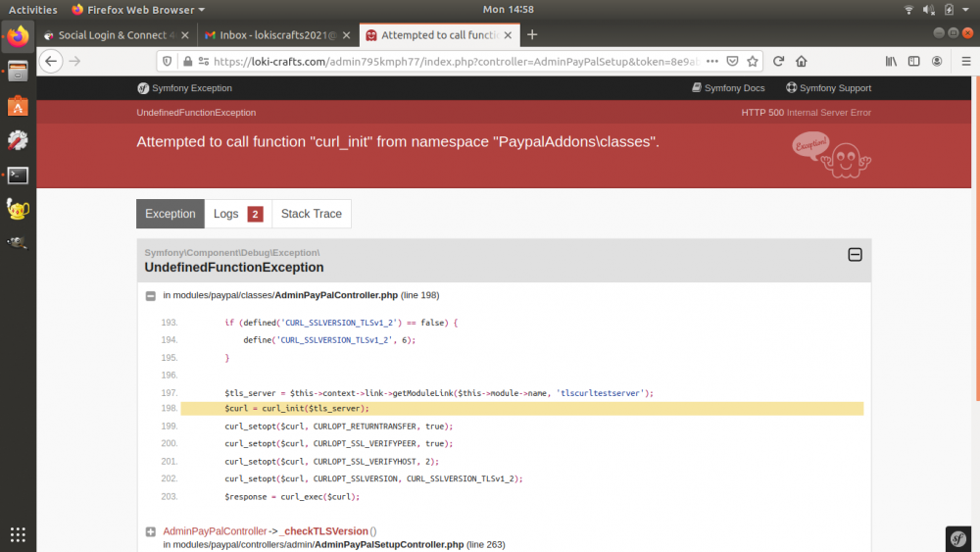Click the _checkTLSVersion method name
980x552 pixels.
tap(323, 530)
